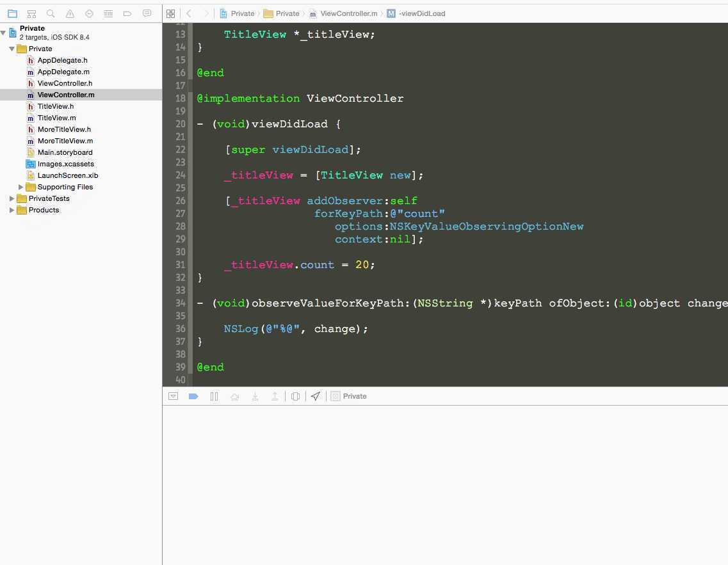The width and height of the screenshot is (728, 565).
Task: Pause program execution in debug bar
Action: coord(214,396)
